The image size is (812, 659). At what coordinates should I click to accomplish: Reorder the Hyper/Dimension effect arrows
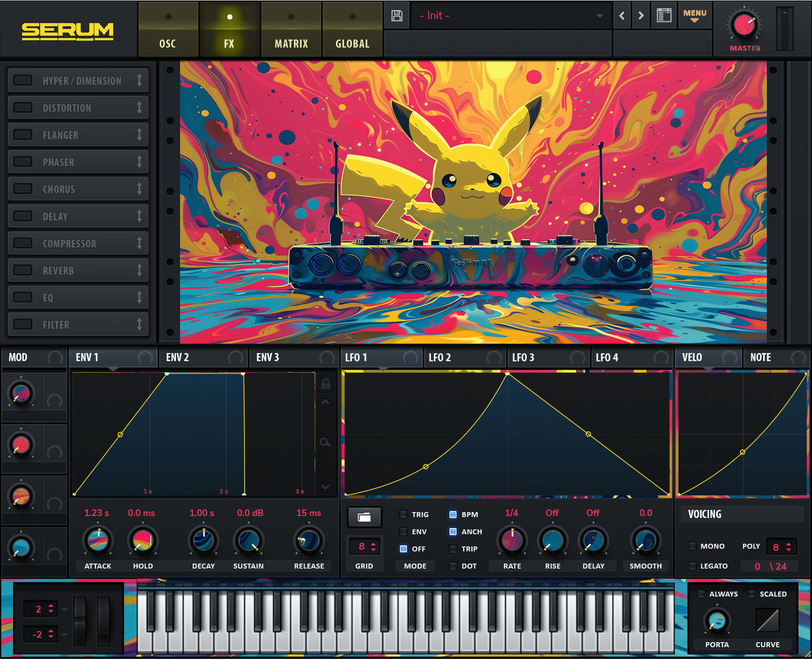click(139, 80)
